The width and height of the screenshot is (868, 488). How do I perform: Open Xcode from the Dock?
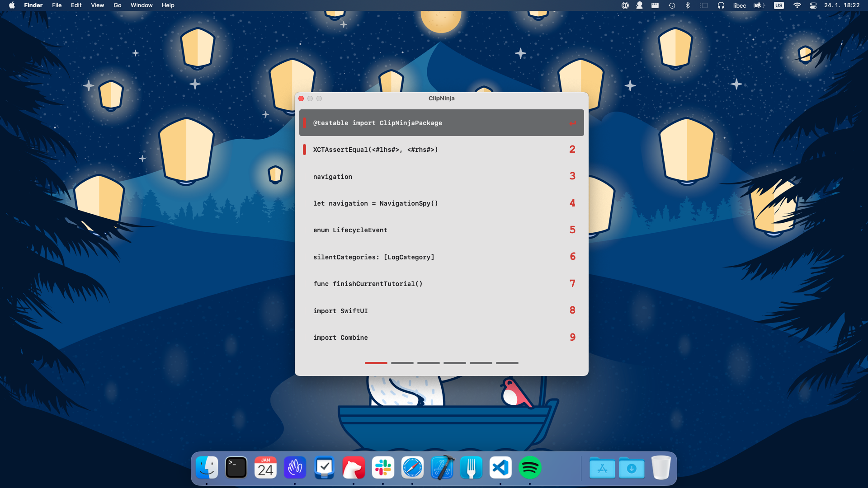pos(442,468)
